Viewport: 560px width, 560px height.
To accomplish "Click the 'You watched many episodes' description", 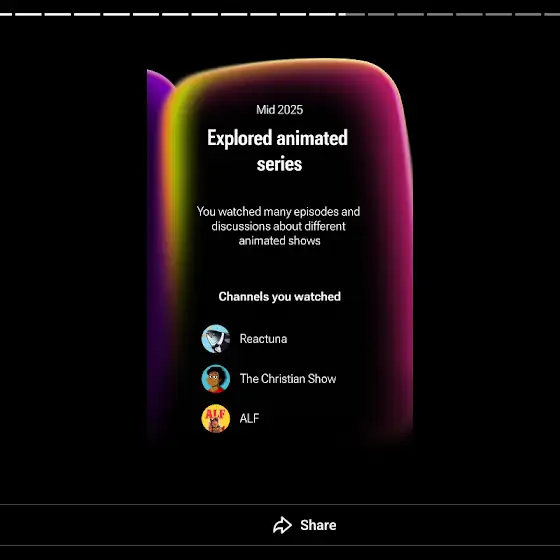I will point(279,226).
